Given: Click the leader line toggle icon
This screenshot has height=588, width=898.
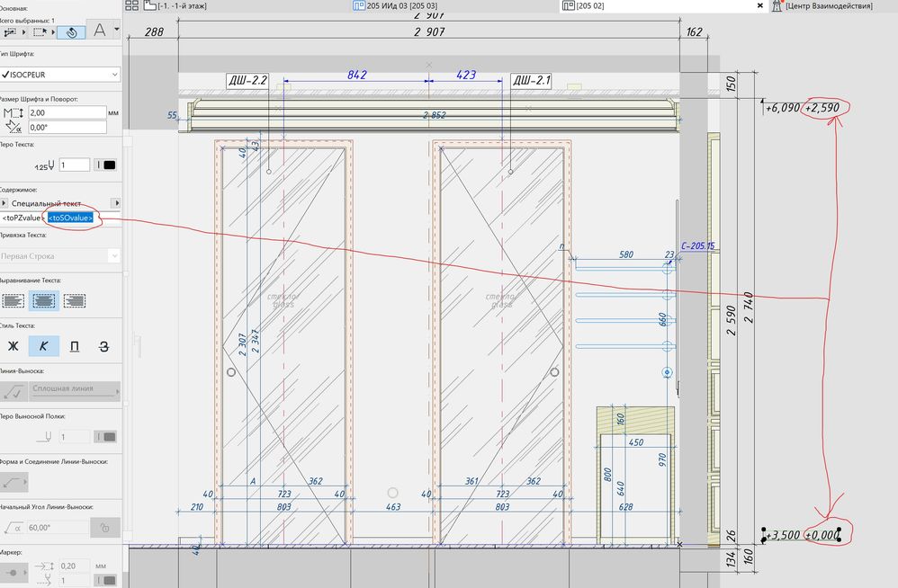Looking at the screenshot, I should pyautogui.click(x=13, y=391).
